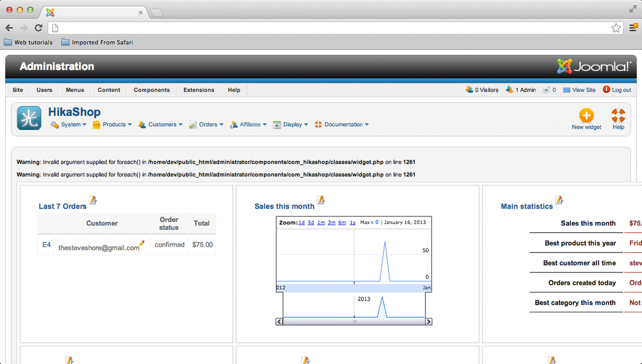This screenshot has width=642, height=364.
Task: Click the HikaShop logo icon
Action: 29,118
